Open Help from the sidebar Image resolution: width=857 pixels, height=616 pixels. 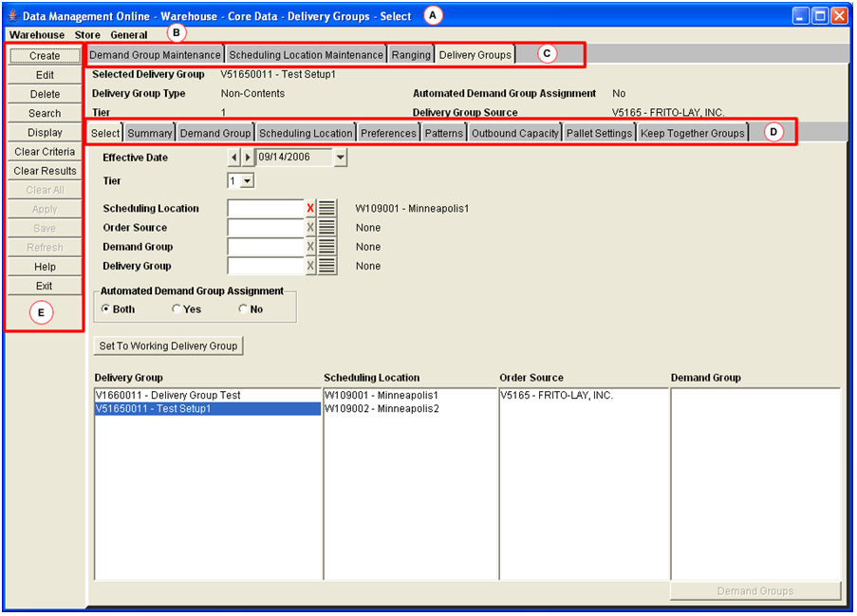click(45, 267)
